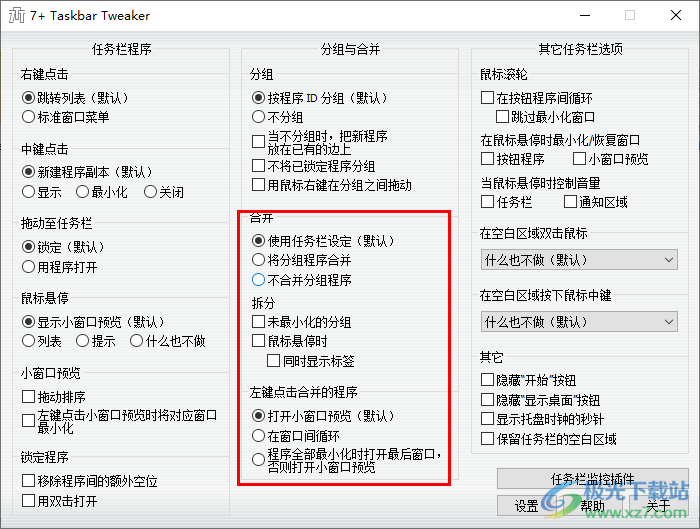Screen dimensions: 700x529
Task: Enable 显示托盘时钟的秒针 checkbox
Action: tap(488, 419)
